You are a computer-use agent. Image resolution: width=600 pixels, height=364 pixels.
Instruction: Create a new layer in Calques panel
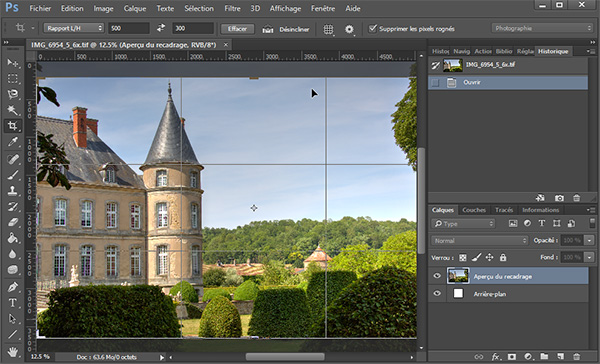pyautogui.click(x=561, y=357)
